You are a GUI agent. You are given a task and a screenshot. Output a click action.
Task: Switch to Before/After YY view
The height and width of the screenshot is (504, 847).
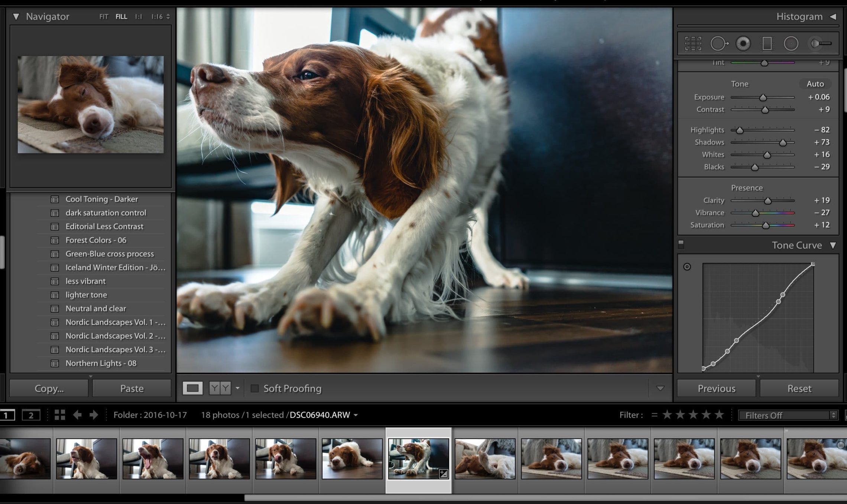220,388
